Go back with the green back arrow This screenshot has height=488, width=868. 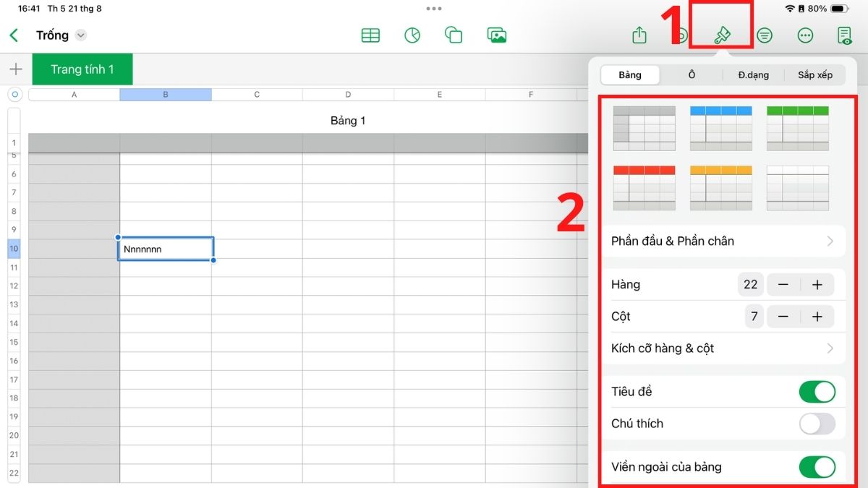pyautogui.click(x=14, y=35)
